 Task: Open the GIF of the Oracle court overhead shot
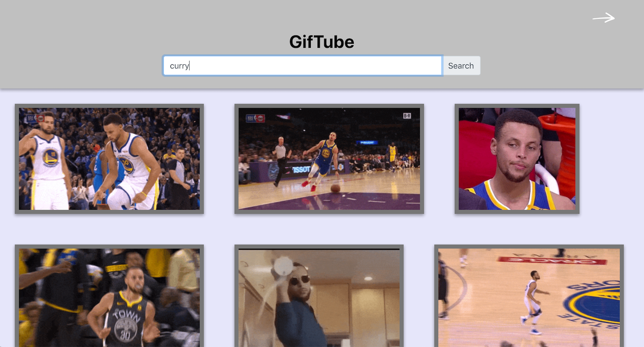coord(529,296)
